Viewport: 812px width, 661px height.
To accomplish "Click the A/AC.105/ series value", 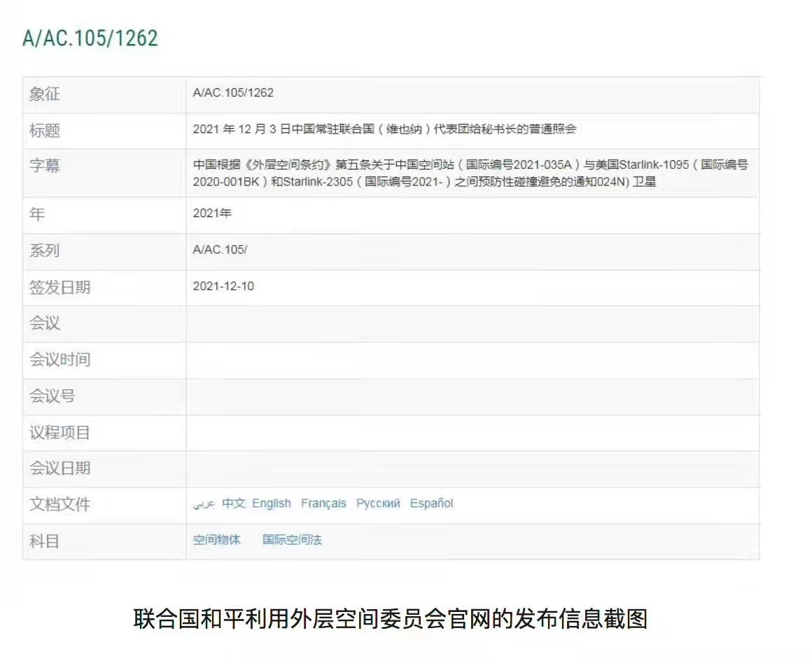I will (x=220, y=250).
